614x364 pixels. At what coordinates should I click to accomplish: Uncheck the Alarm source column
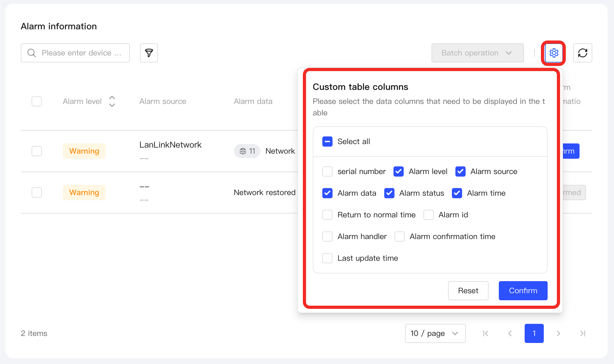pyautogui.click(x=460, y=171)
